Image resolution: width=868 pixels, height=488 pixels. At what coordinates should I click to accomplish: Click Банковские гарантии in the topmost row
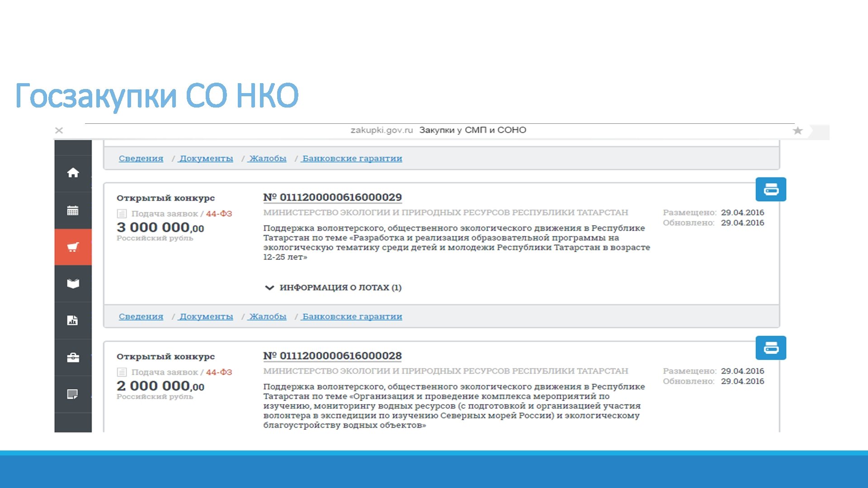(x=352, y=159)
